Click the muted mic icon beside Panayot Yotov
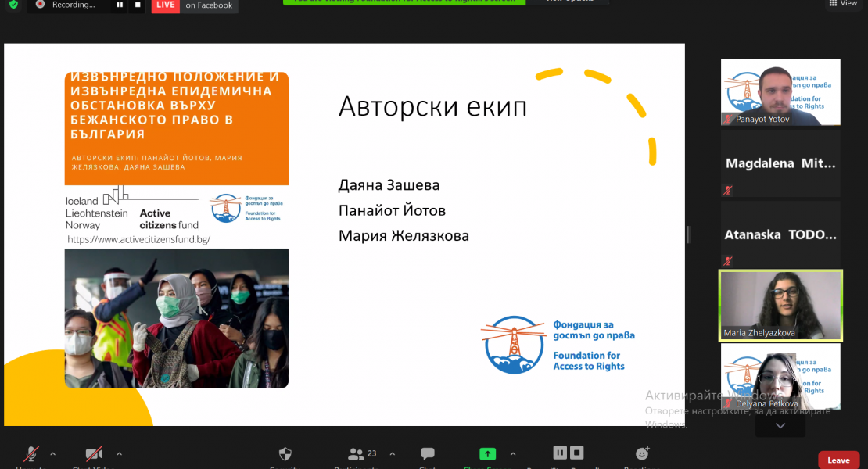868x469 pixels. tap(728, 119)
